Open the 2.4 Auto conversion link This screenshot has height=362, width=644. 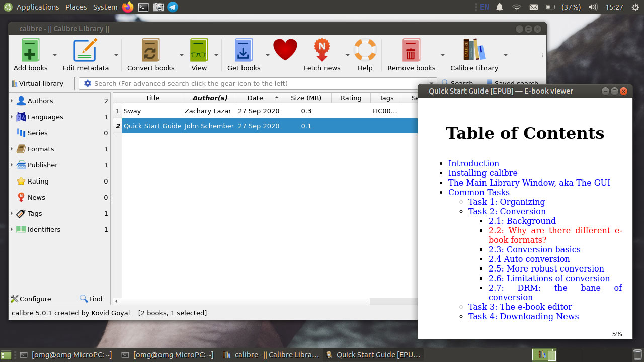[x=529, y=259]
